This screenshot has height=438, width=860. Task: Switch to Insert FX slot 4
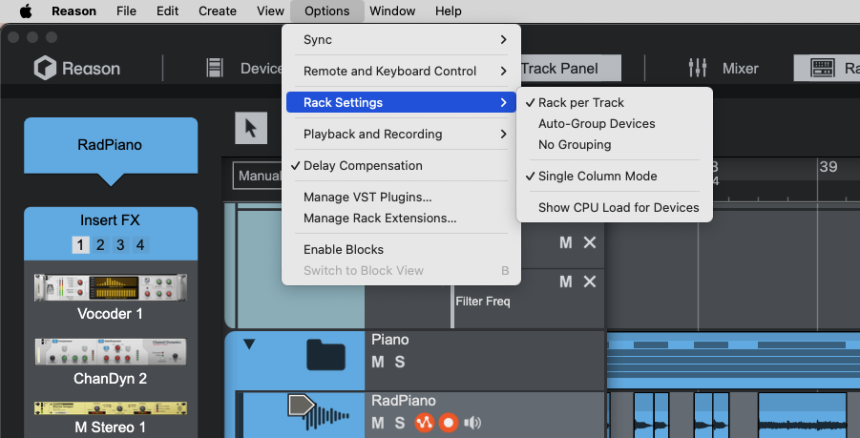click(x=140, y=245)
